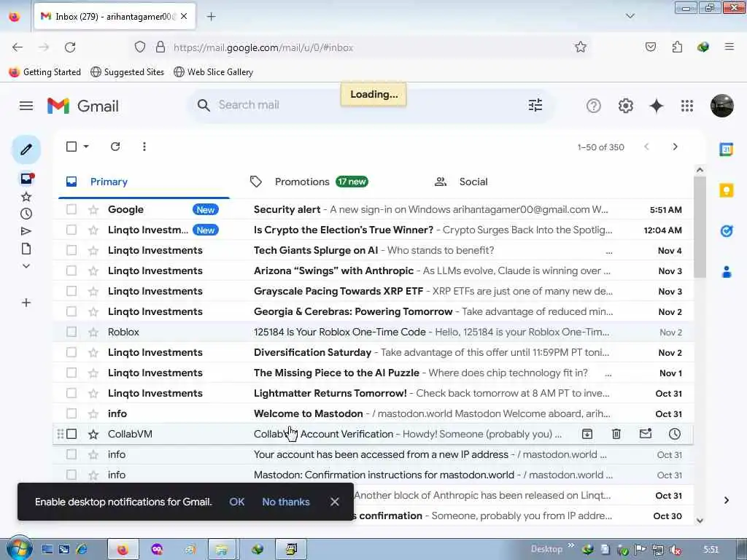Open Google Tasks side panel icon
The width and height of the screenshot is (747, 560).
coord(727,231)
